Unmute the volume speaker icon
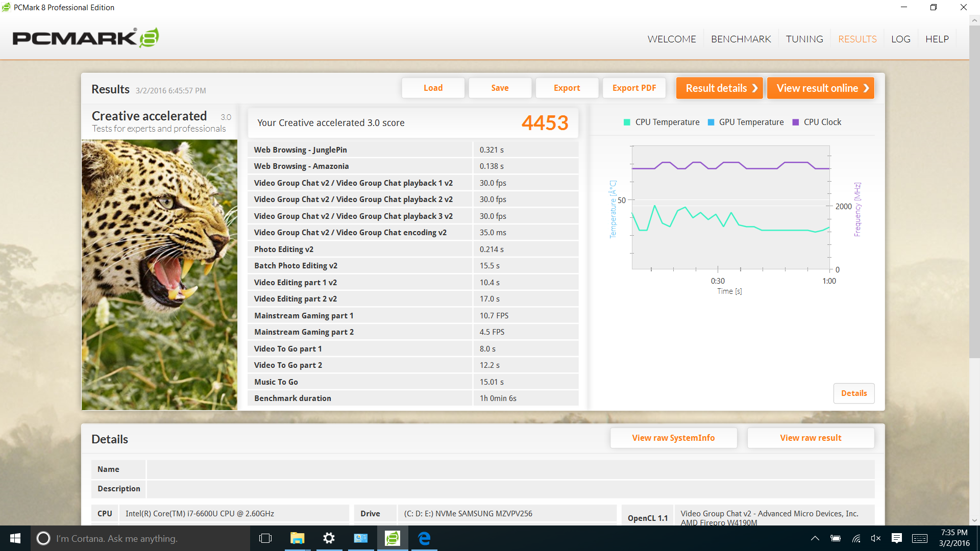 [876, 538]
